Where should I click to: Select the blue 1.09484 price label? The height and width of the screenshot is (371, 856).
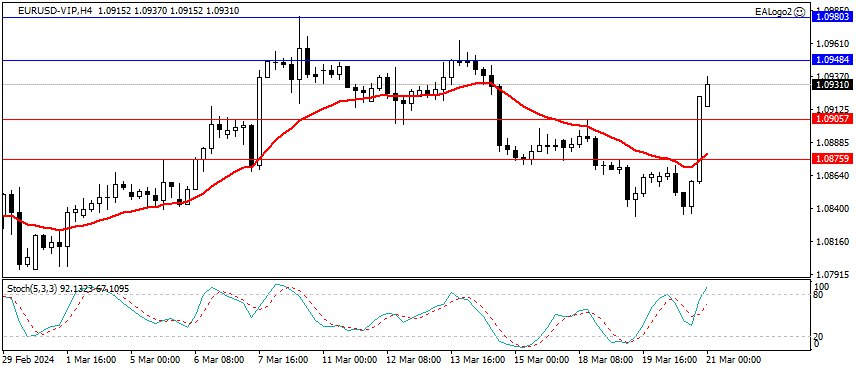[x=832, y=59]
